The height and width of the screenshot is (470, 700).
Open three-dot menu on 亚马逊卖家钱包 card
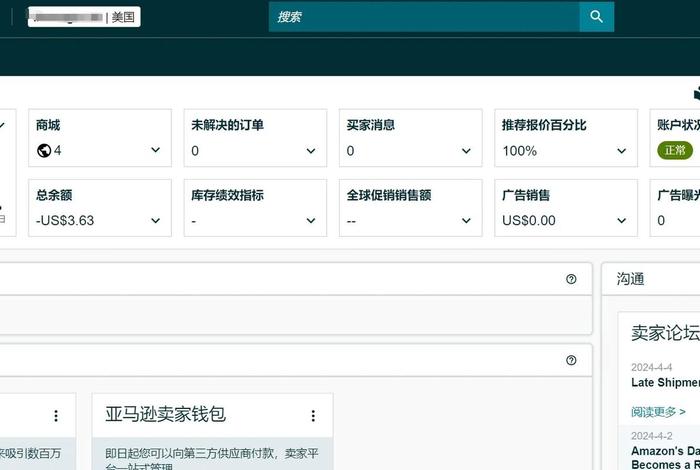point(313,416)
